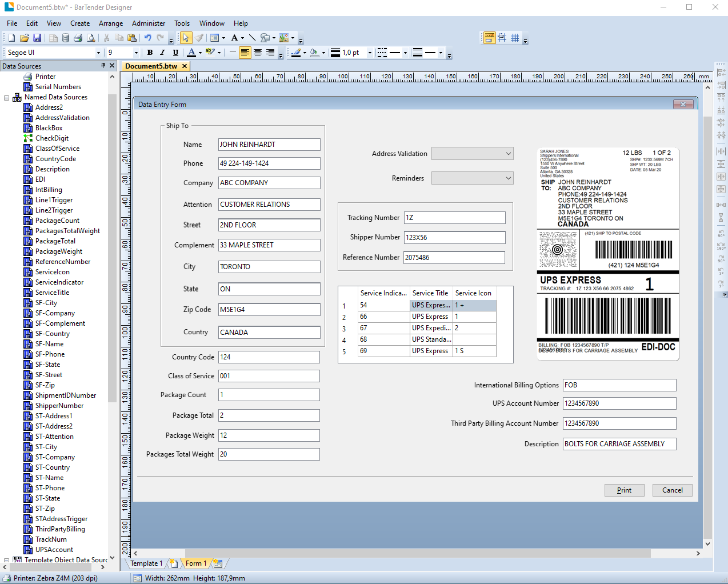728x584 pixels.
Task: Click the Cancel button in the form
Action: pos(673,490)
